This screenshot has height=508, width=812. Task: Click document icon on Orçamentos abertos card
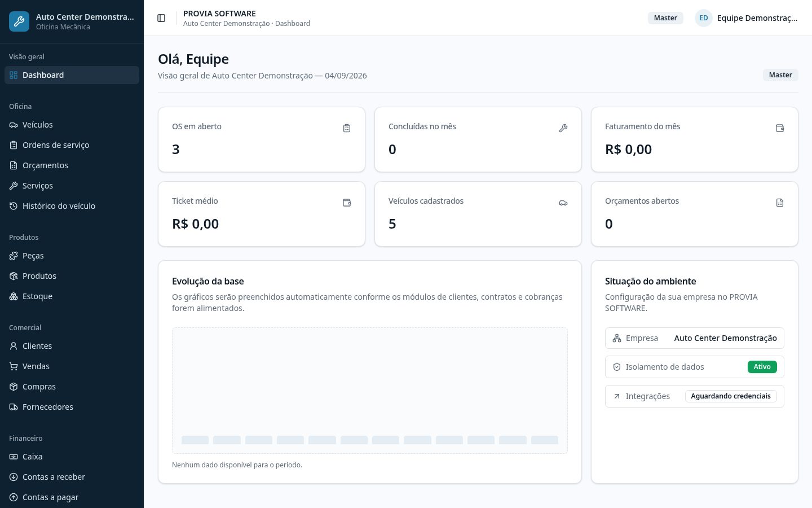pyautogui.click(x=780, y=203)
